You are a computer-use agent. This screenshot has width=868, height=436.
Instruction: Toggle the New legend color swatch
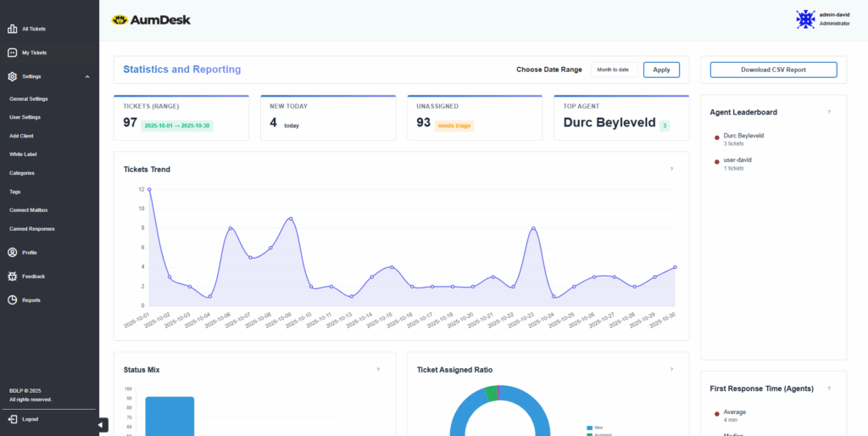click(589, 428)
